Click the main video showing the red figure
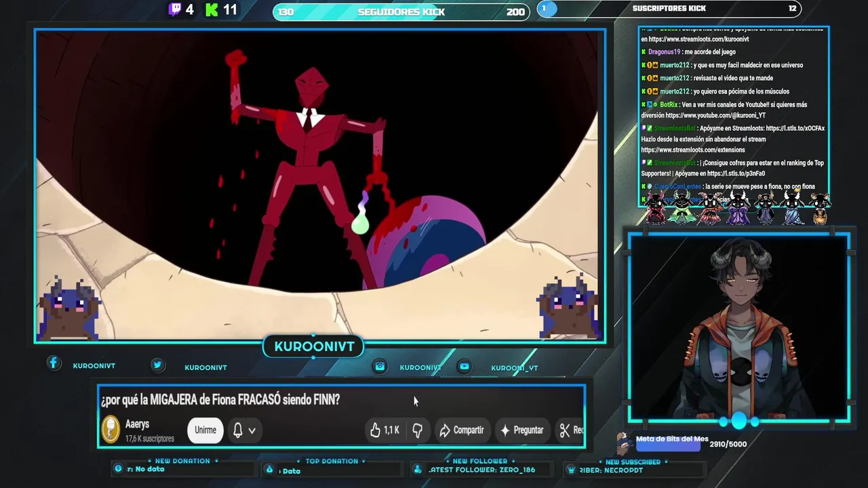Viewport: 868px width, 488px height. [320, 186]
